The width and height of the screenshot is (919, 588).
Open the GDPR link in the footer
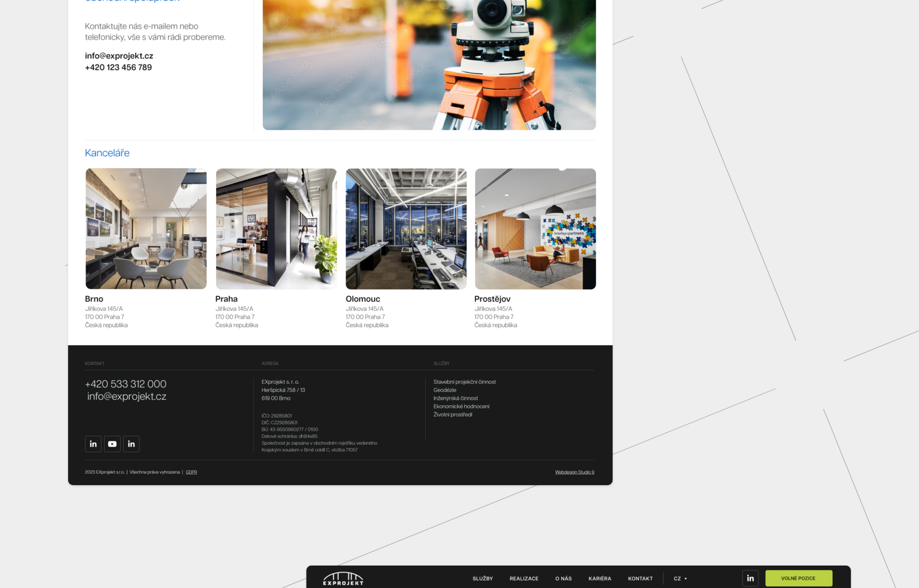191,472
